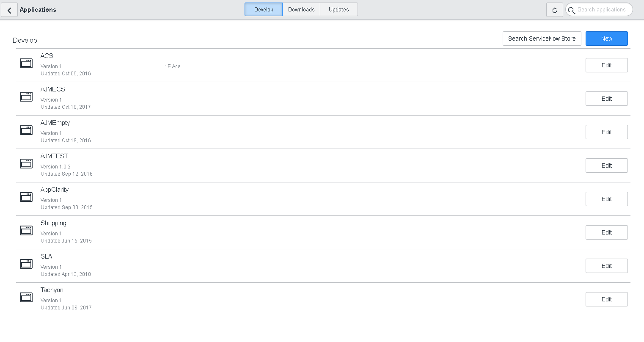The image size is (644, 342).
Task: Click 'Updated Sep 12, 2016' text
Action: [66, 174]
